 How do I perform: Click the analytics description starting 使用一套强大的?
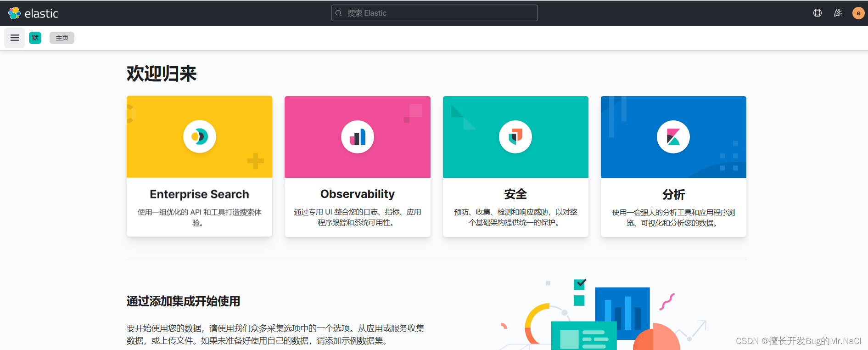pos(673,218)
